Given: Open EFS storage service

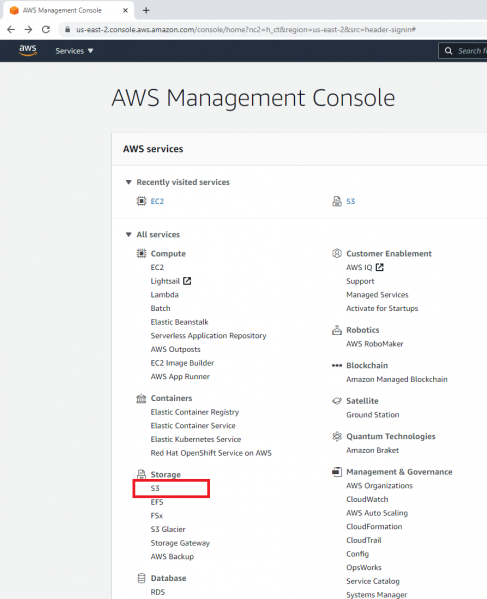Looking at the screenshot, I should 157,502.
